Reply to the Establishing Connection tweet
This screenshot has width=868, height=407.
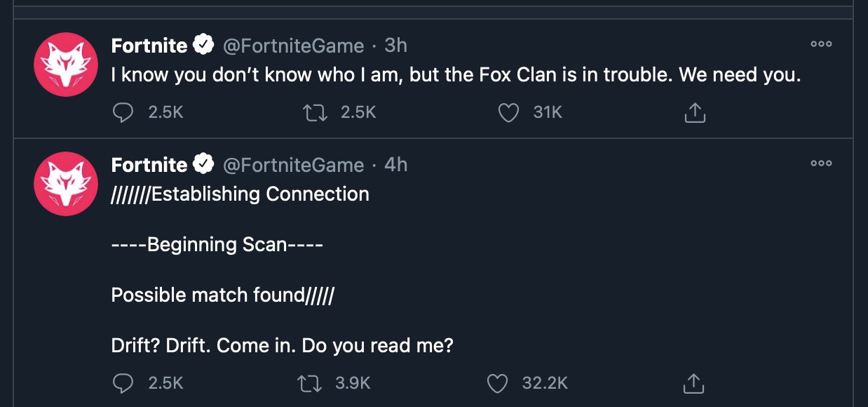tap(123, 383)
